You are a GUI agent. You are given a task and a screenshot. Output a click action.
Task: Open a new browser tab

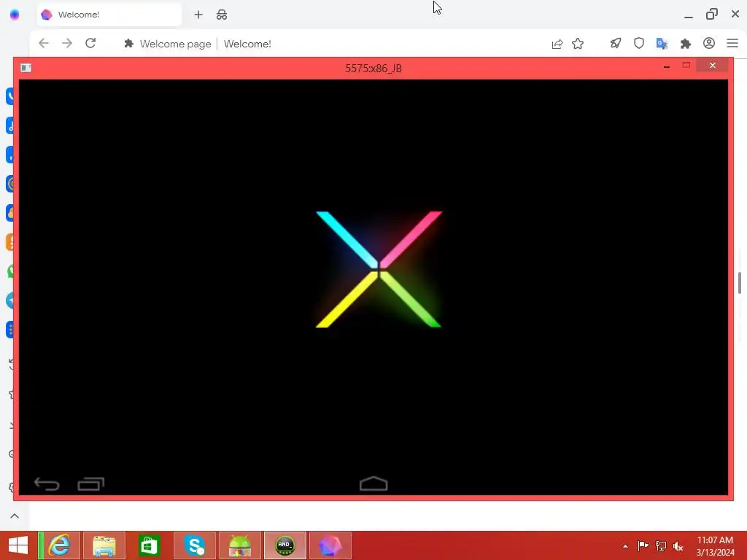point(198,15)
